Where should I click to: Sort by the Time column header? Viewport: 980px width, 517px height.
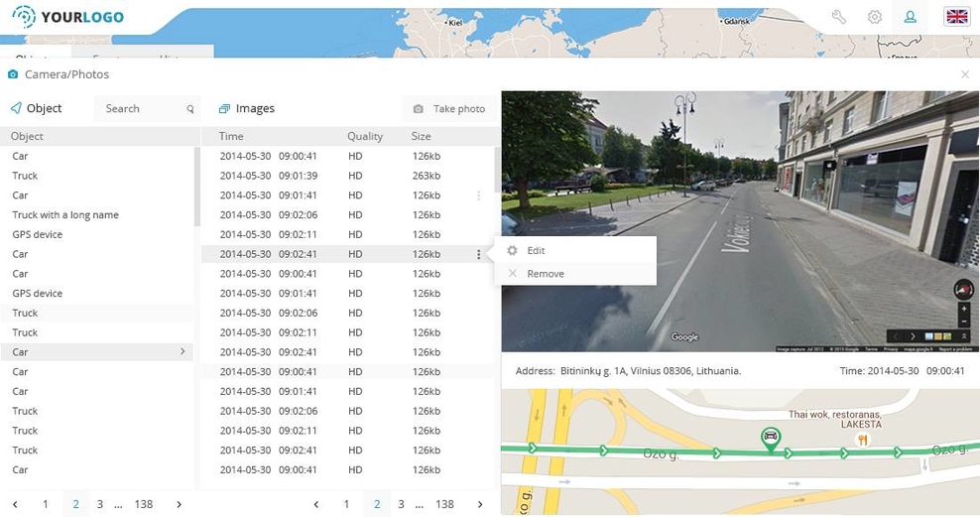tap(231, 136)
